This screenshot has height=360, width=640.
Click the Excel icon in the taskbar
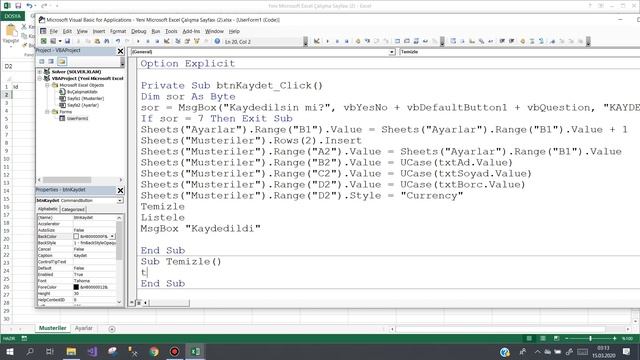196,351
